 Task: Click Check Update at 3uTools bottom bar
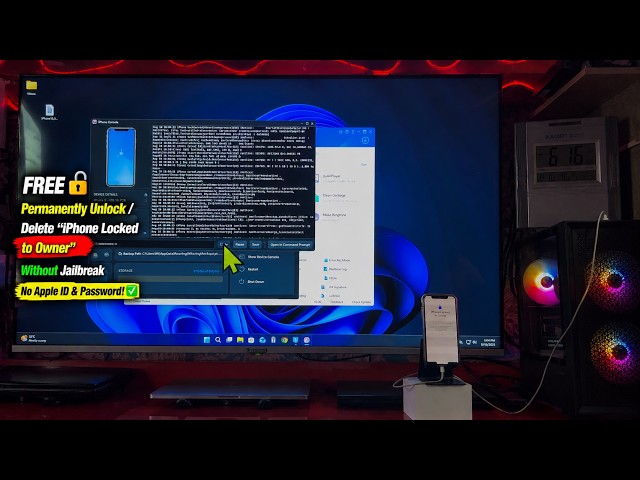pyautogui.click(x=362, y=302)
